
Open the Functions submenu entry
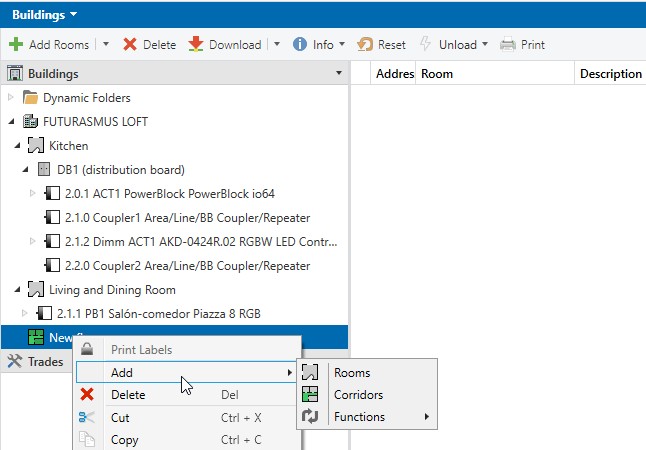click(360, 417)
